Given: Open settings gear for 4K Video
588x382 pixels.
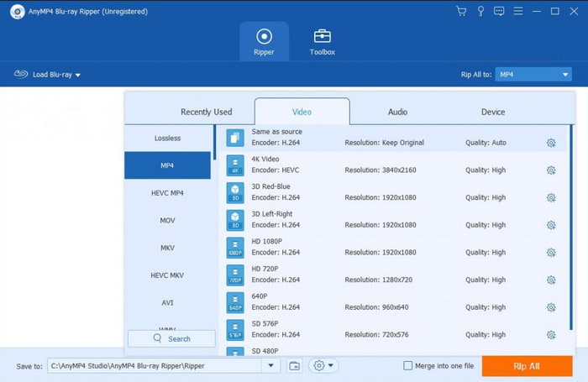Looking at the screenshot, I should (551, 170).
